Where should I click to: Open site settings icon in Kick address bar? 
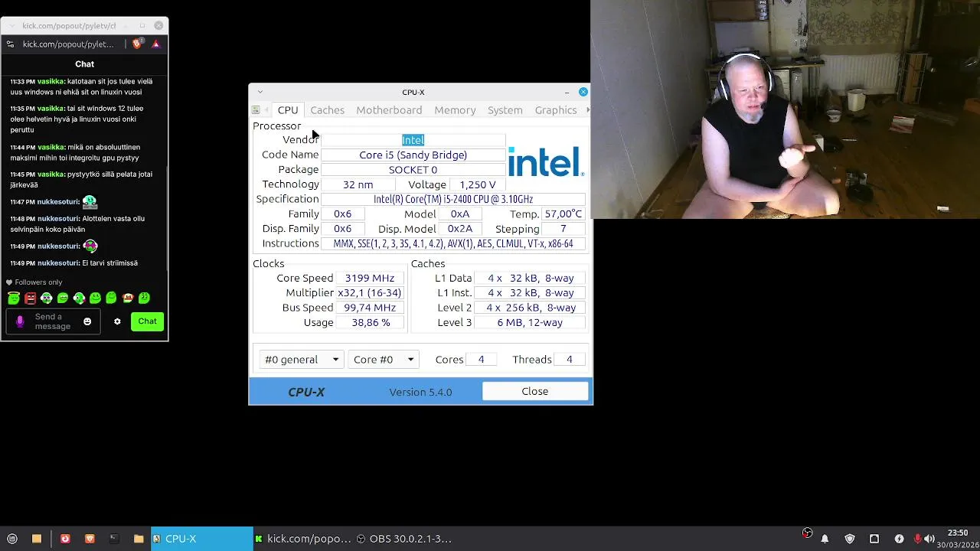click(x=10, y=44)
